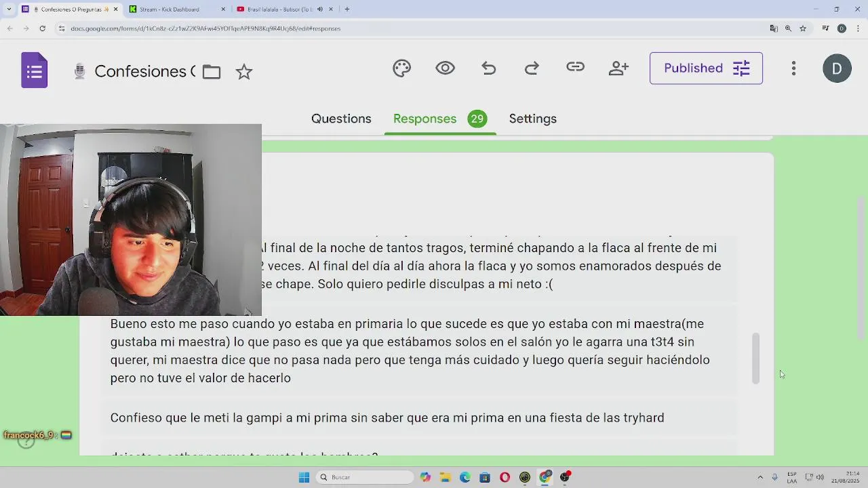The width and height of the screenshot is (868, 488).
Task: Reload the current page
Action: point(42,28)
